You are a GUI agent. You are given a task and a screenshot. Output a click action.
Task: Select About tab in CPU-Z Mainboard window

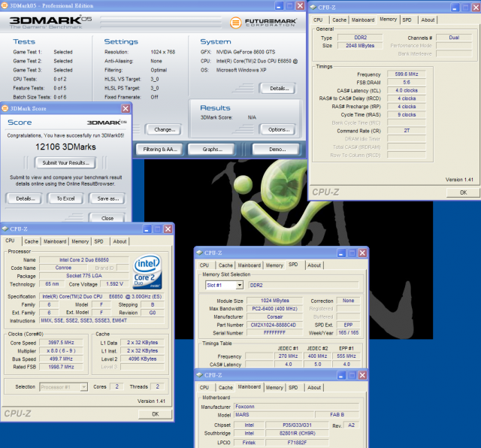(x=314, y=388)
